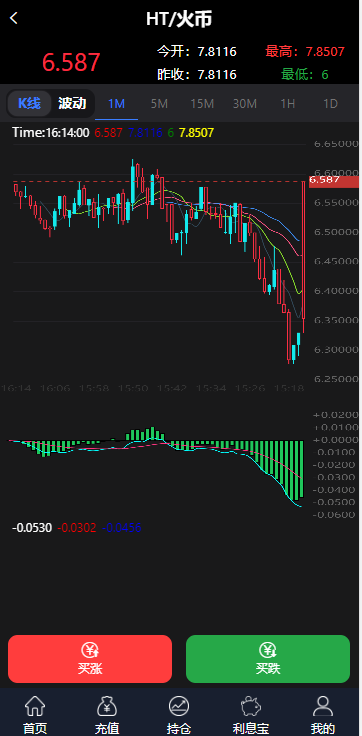The image size is (362, 736).
Task: Click the 6.30000 price axis label
Action: tap(336, 350)
